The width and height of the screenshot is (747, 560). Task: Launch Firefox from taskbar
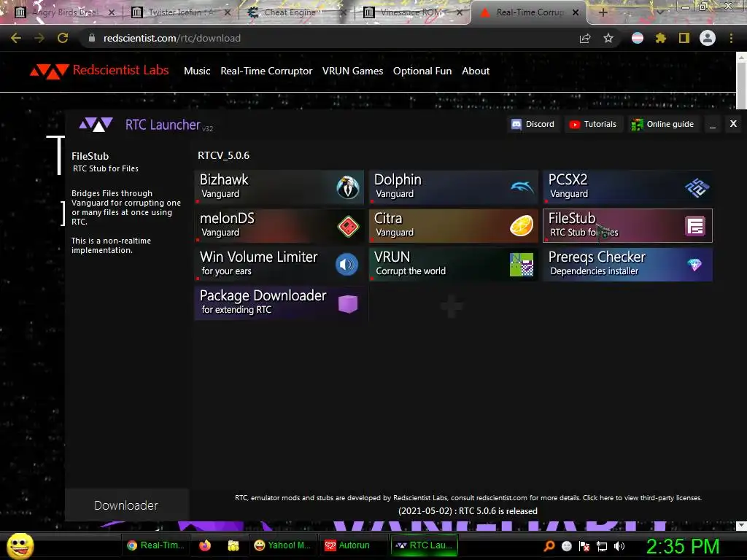pos(205,545)
